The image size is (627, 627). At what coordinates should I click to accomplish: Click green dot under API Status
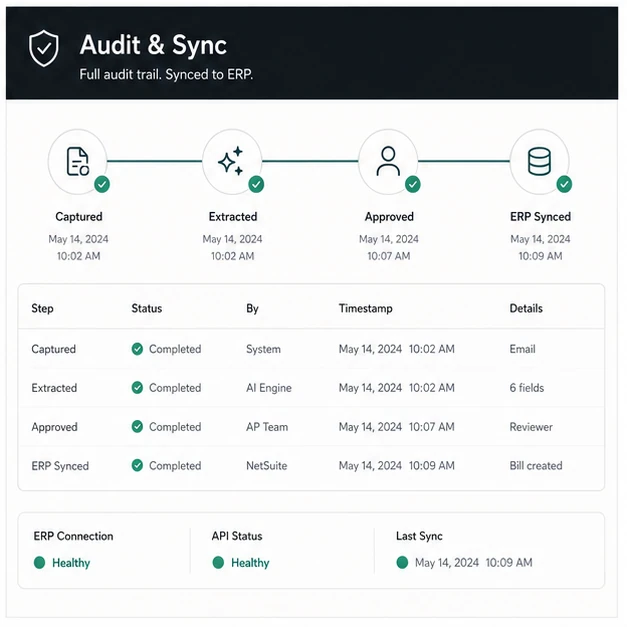pos(218,563)
